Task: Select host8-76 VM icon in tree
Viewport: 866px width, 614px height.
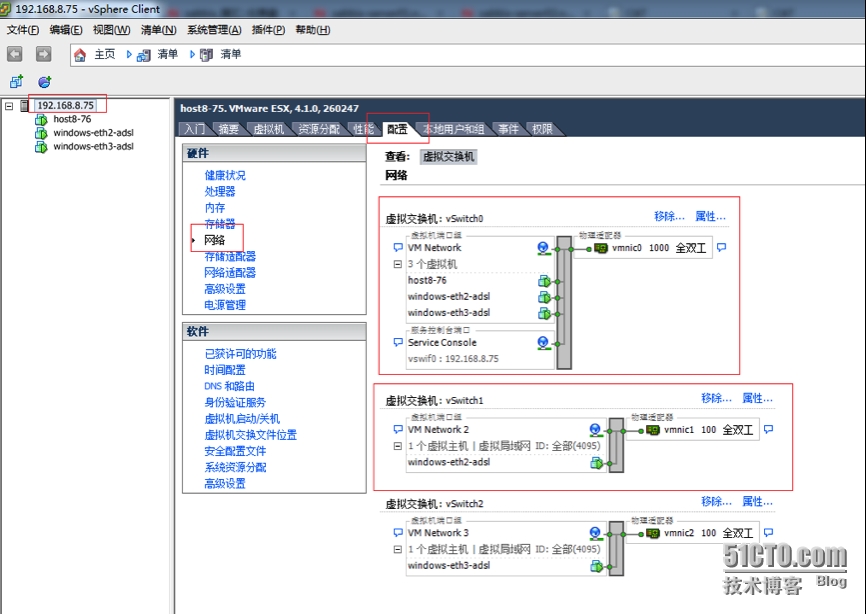Action: 41,119
